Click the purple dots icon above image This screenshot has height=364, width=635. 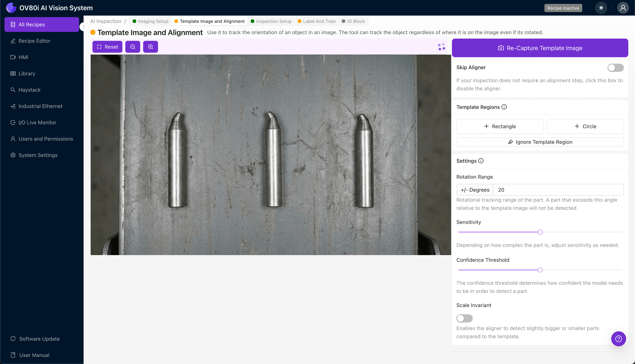[x=441, y=47]
